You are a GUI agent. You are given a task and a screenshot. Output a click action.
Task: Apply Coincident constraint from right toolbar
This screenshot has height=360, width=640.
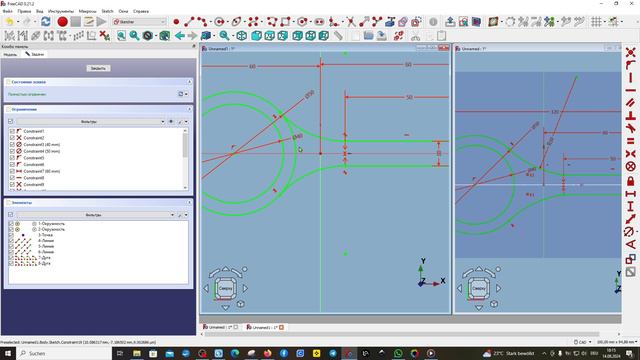coord(631,52)
